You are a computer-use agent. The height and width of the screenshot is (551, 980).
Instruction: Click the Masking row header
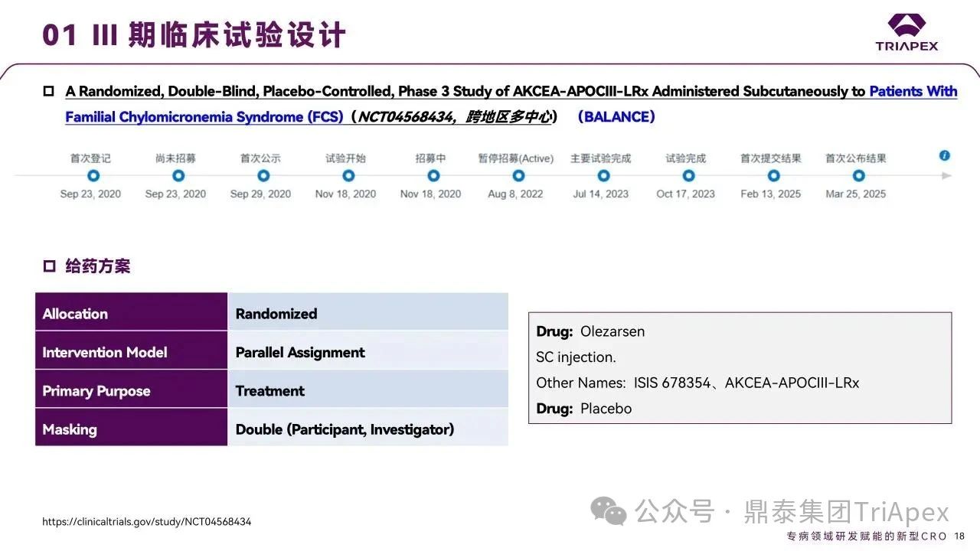[x=131, y=427]
